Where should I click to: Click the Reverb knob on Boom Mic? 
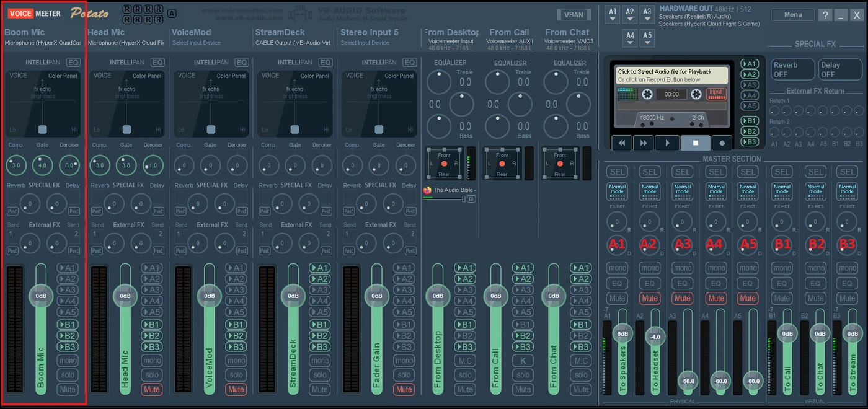pyautogui.click(x=29, y=203)
